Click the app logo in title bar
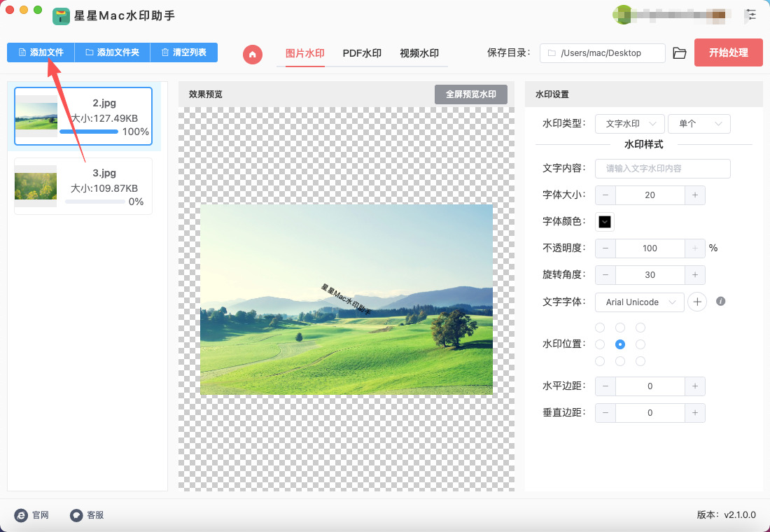This screenshot has width=770, height=532. pos(61,15)
